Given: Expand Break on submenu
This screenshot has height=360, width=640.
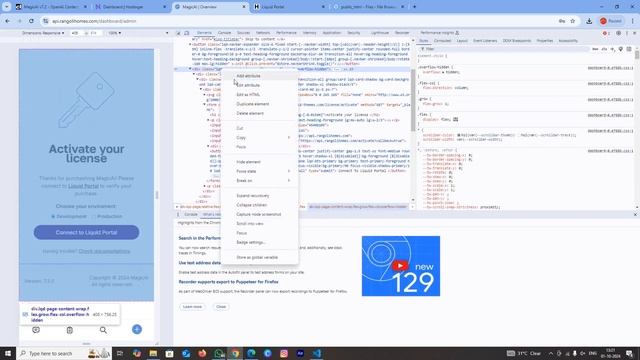Looking at the screenshot, I should point(260,180).
